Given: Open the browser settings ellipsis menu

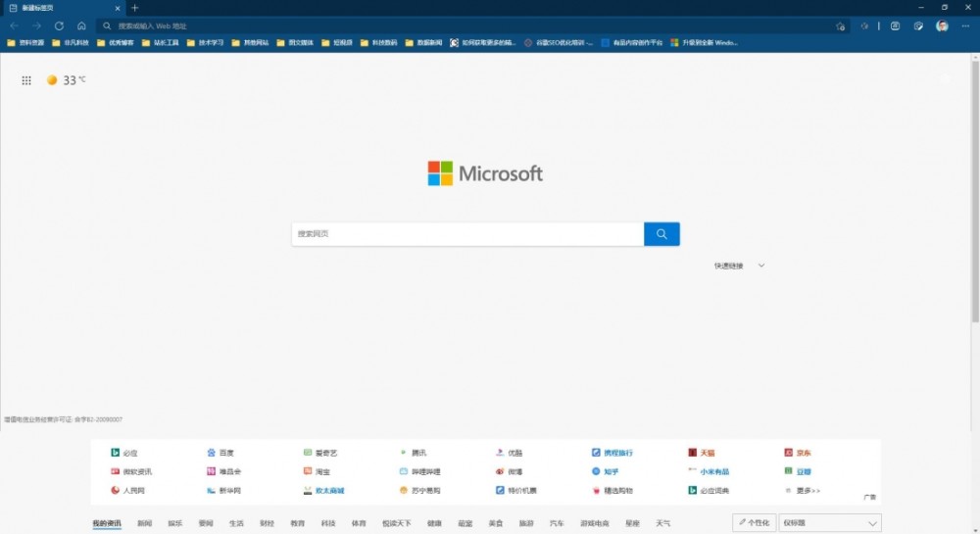Looking at the screenshot, I should pyautogui.click(x=965, y=26).
